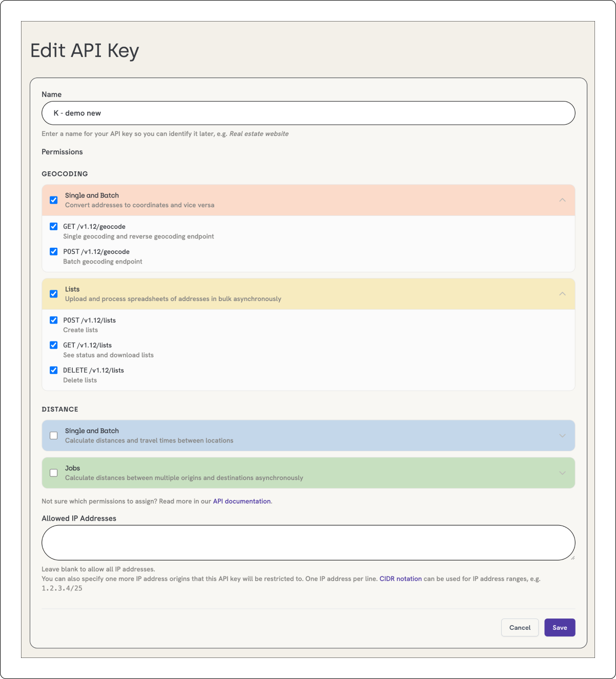Screen dimensions: 616x679
Task: Click the Cancel button
Action: coord(520,628)
